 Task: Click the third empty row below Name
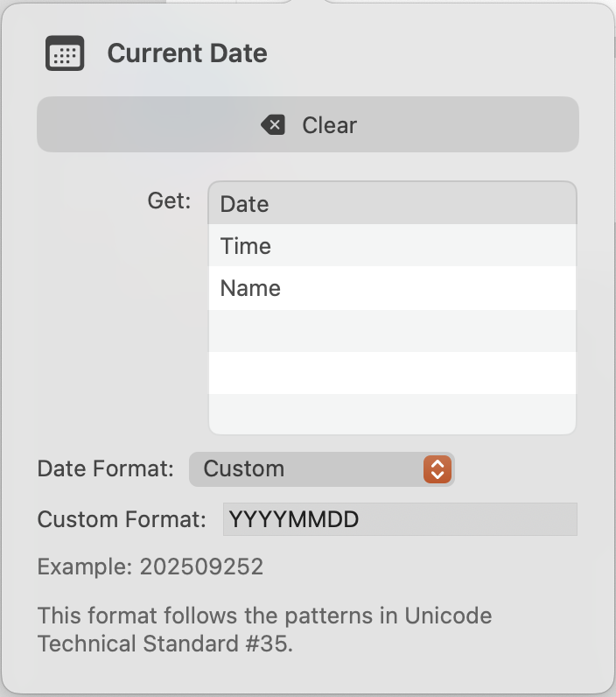tap(392, 414)
